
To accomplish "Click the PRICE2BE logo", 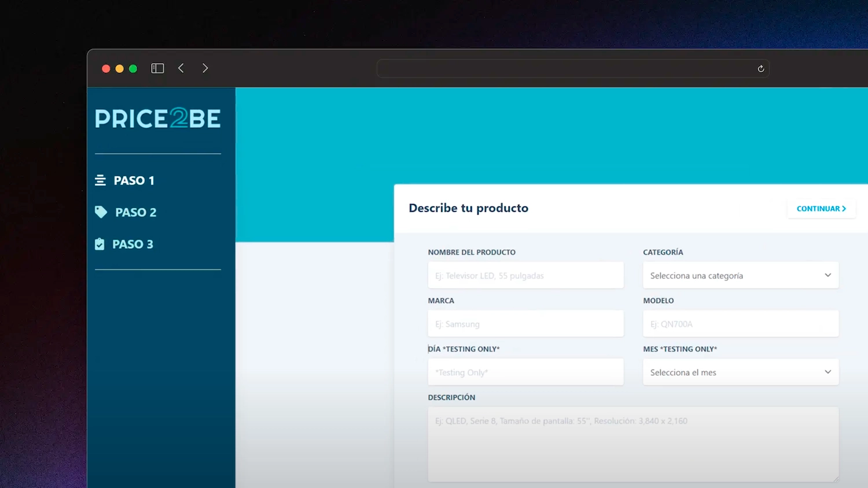I will tap(157, 119).
